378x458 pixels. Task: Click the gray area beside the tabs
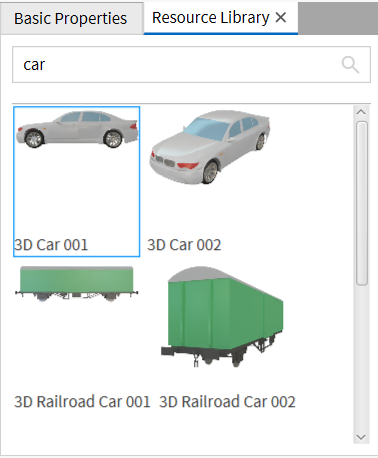coord(338,18)
